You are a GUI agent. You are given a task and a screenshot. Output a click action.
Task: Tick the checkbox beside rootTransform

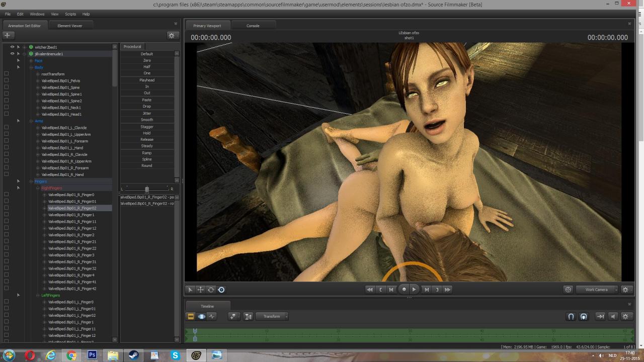pyautogui.click(x=6, y=74)
